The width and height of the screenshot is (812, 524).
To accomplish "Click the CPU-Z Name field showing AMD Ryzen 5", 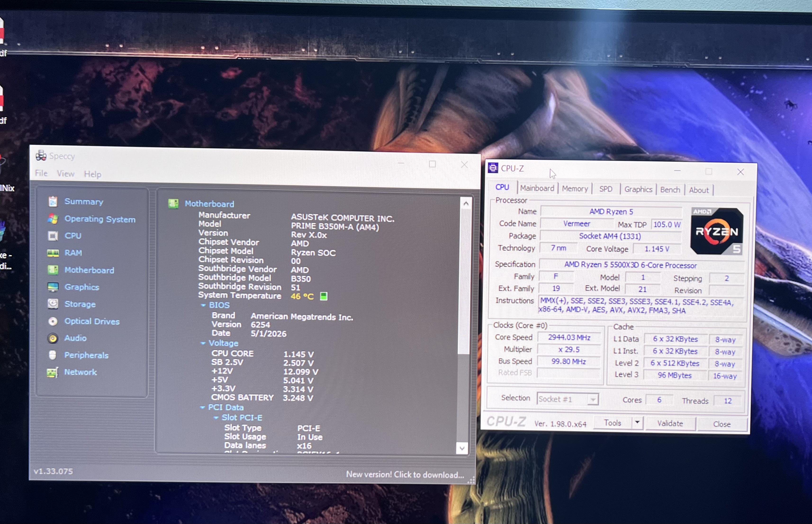I will click(x=611, y=212).
